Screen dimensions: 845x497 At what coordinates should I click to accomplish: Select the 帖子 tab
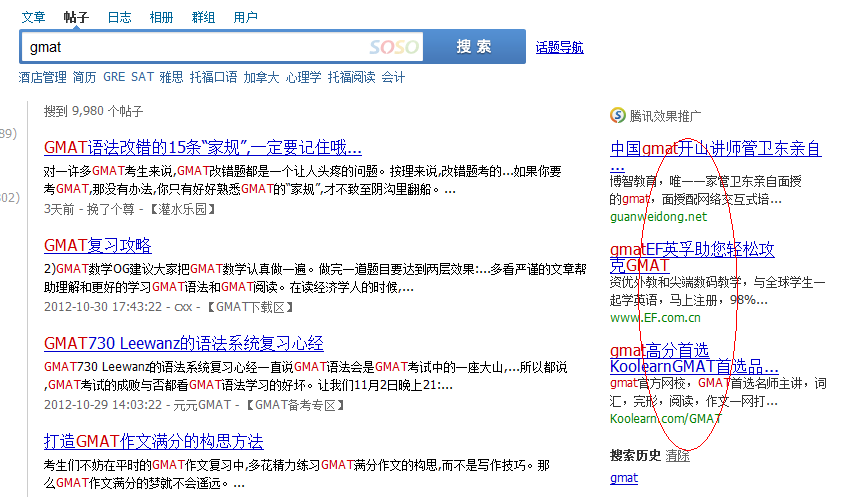76,17
